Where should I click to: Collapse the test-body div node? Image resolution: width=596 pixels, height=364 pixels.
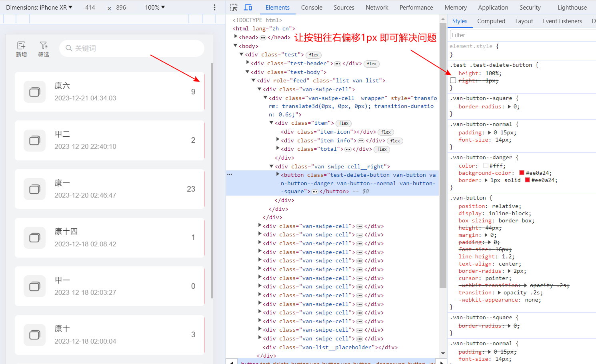pyautogui.click(x=248, y=72)
